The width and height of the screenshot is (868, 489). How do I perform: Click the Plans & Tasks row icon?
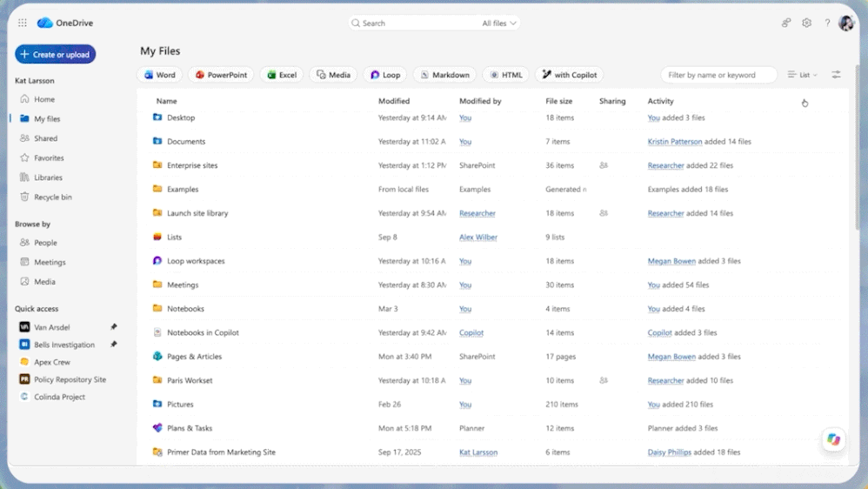click(x=157, y=427)
